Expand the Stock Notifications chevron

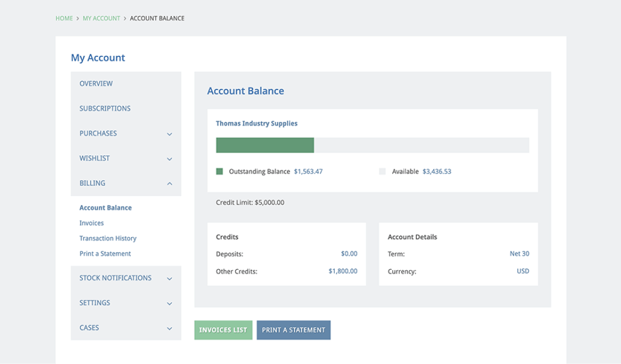[169, 278]
